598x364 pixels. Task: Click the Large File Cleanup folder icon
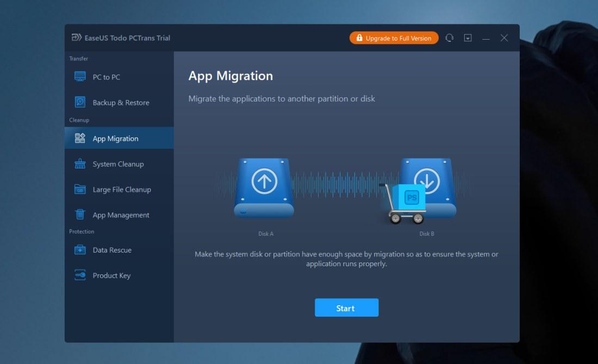80,189
